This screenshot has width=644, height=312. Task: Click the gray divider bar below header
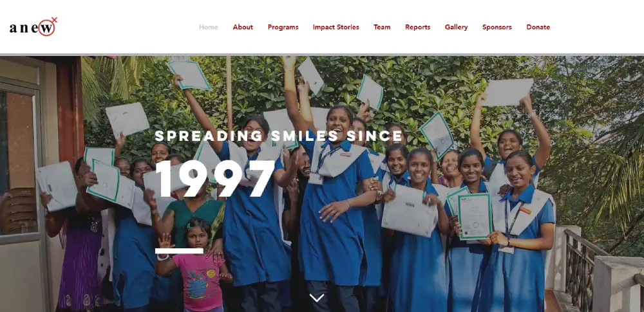click(x=322, y=55)
